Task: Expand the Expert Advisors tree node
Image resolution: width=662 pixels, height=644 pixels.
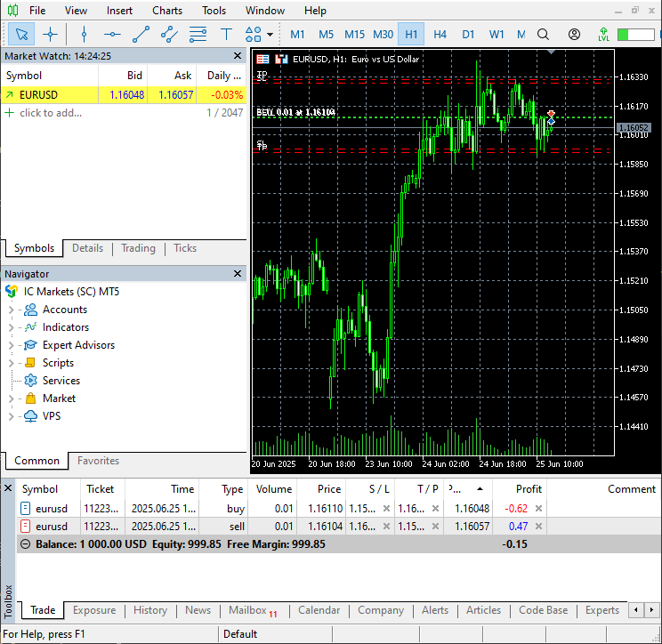Action: point(11,345)
